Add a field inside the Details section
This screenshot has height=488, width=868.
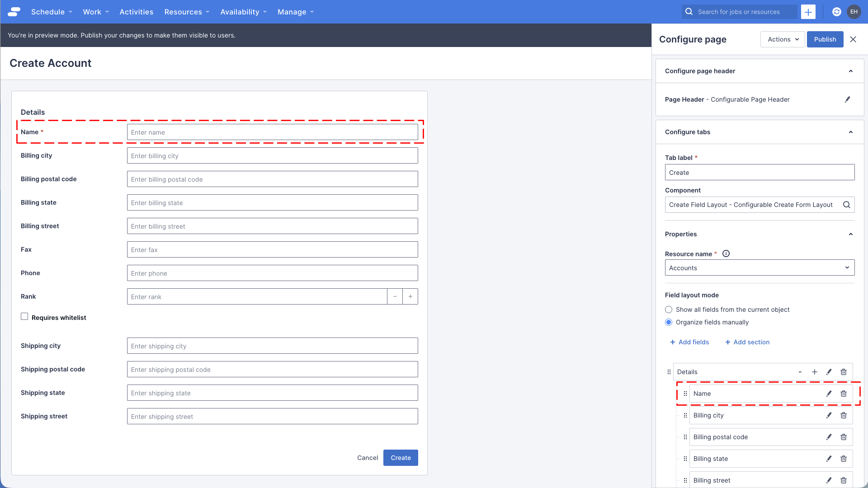[x=815, y=372]
